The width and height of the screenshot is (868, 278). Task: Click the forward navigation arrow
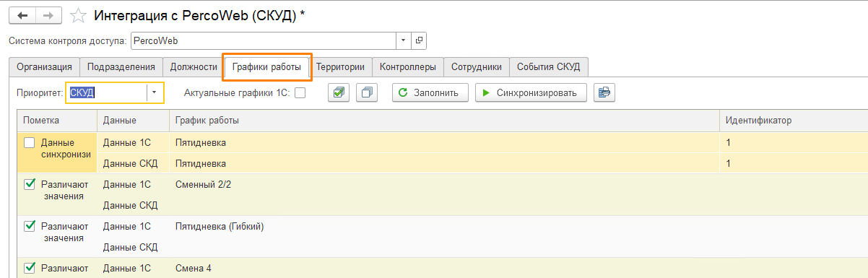[x=48, y=15]
